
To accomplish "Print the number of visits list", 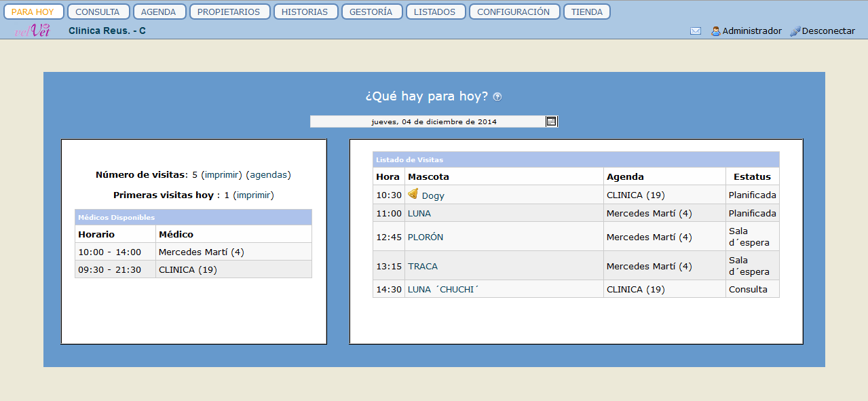I will coord(221,175).
